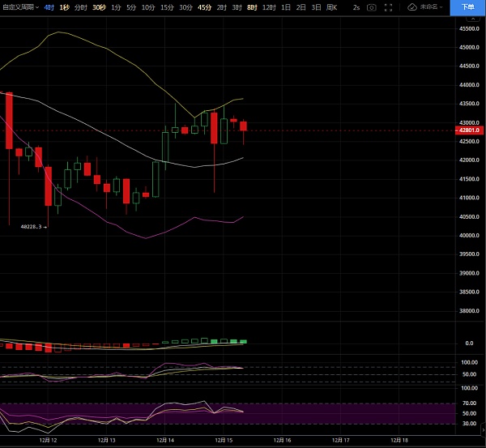Select the 8时 timeframe

[x=251, y=6]
